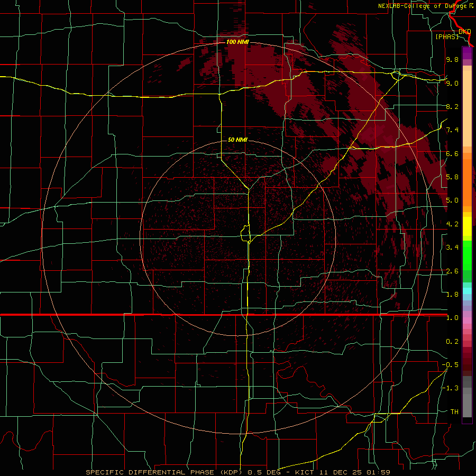Click the 5.0 colorbar value

452,200
